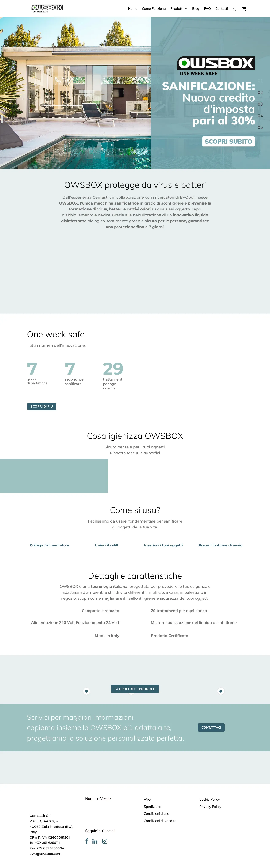Click the SCOPRI DI PIÙ button
This screenshot has width=270, height=868.
42,406
